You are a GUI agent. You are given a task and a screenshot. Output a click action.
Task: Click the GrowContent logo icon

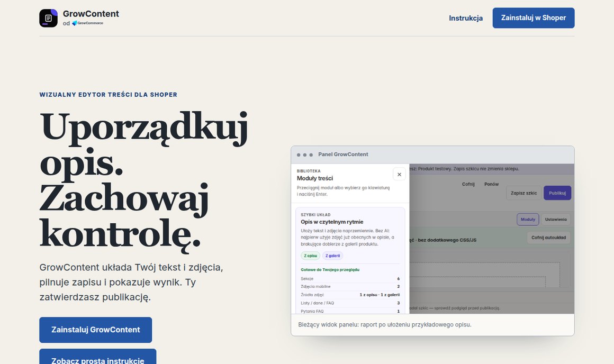[49, 18]
